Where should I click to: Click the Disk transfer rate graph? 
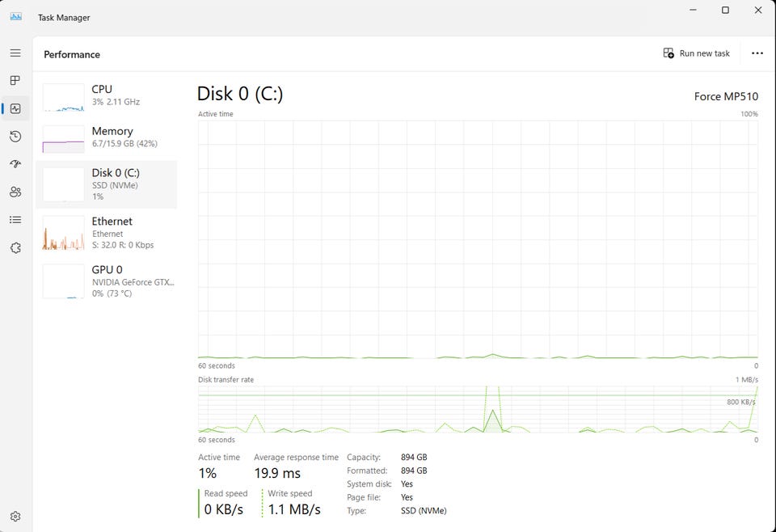[x=478, y=409]
